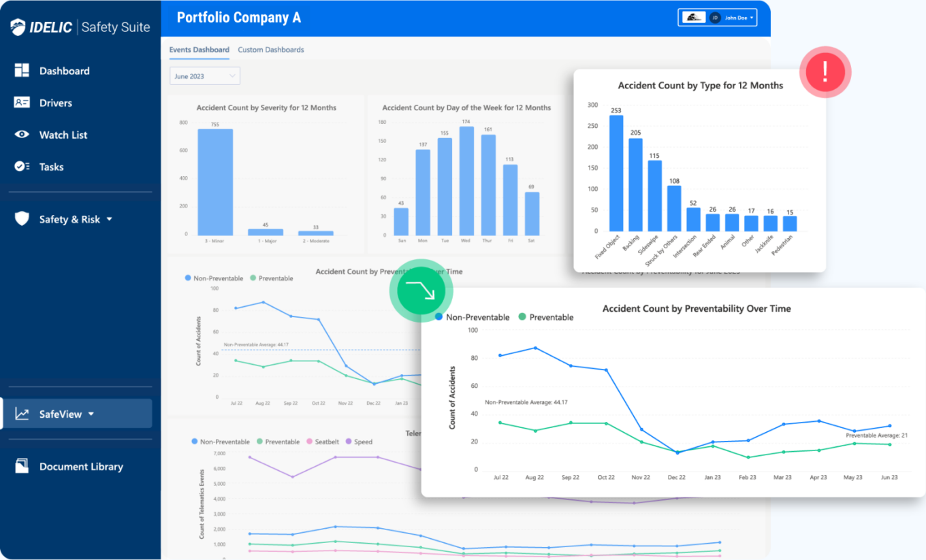Go to Drivers menu label
This screenshot has height=560, width=926.
(56, 103)
